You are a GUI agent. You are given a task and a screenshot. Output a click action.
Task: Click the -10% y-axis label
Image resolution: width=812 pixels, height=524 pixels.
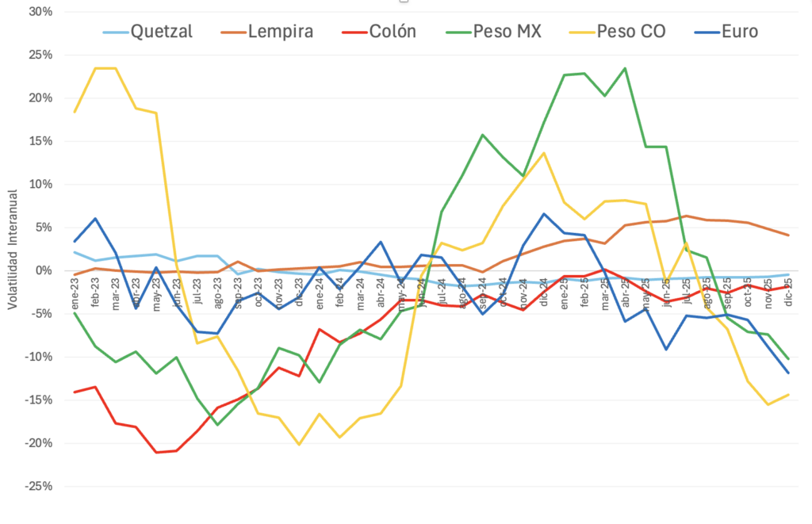click(x=37, y=357)
